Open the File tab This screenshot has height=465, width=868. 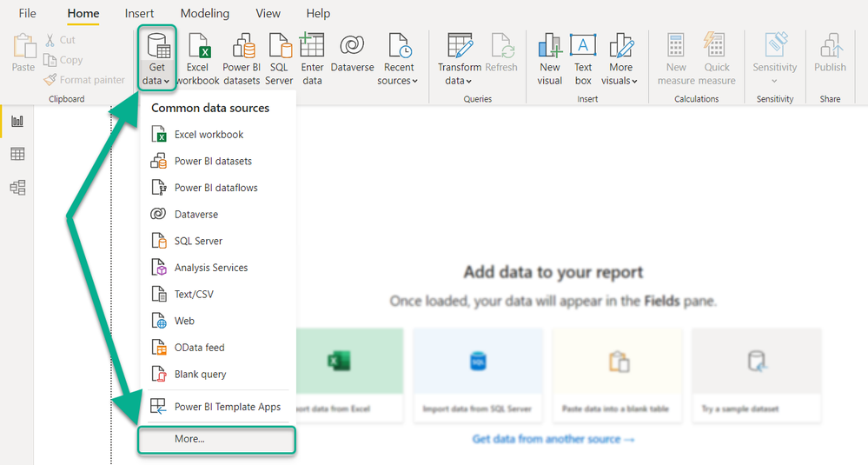pyautogui.click(x=27, y=13)
